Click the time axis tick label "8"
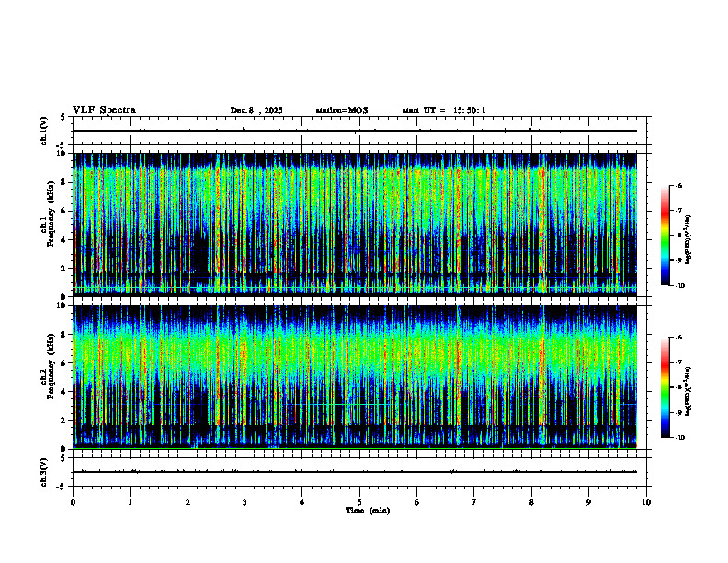Image resolution: width=728 pixels, height=563 pixels. click(x=531, y=502)
